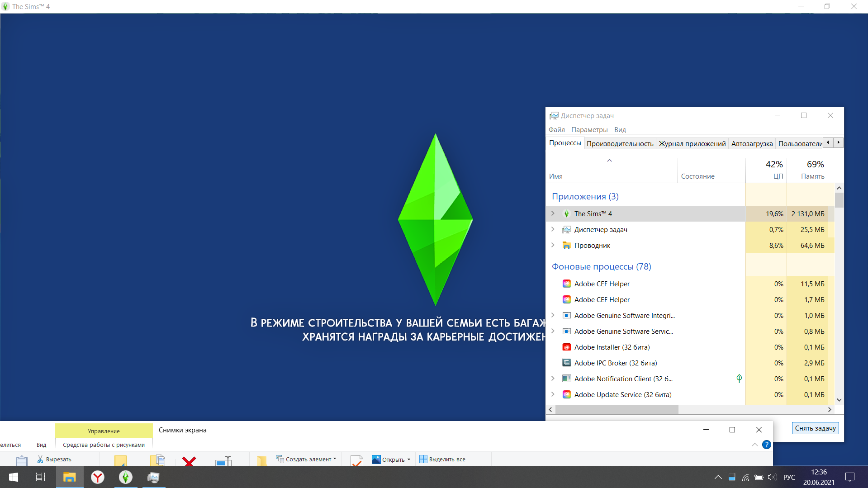The image size is (868, 488).
Task: Click the horizontal scrollbar right arrow
Action: coord(830,409)
